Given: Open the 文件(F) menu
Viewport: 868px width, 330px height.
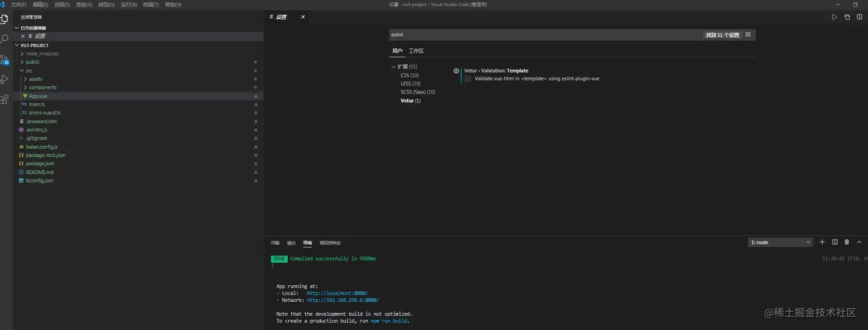Looking at the screenshot, I should click(x=19, y=5).
